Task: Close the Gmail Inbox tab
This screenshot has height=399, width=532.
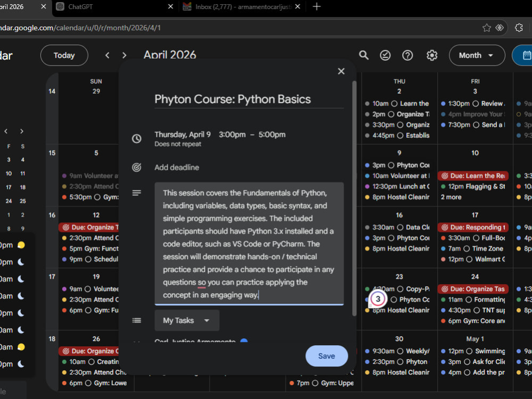Action: 297,6
